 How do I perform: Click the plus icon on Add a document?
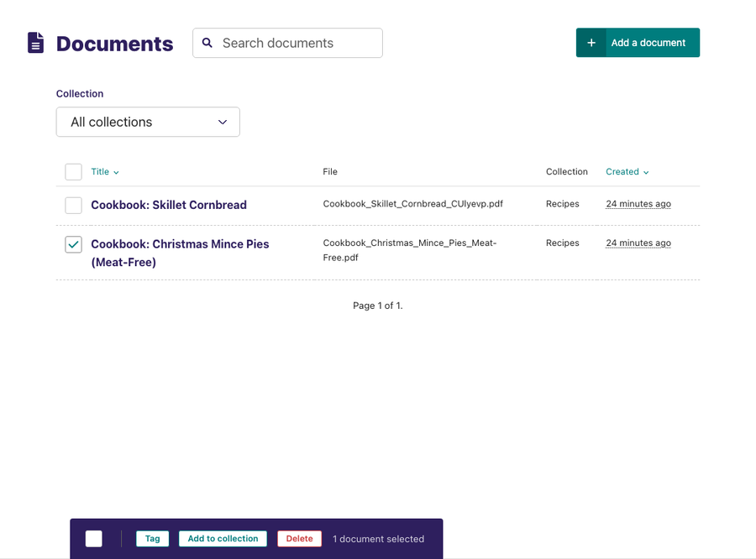pyautogui.click(x=591, y=42)
